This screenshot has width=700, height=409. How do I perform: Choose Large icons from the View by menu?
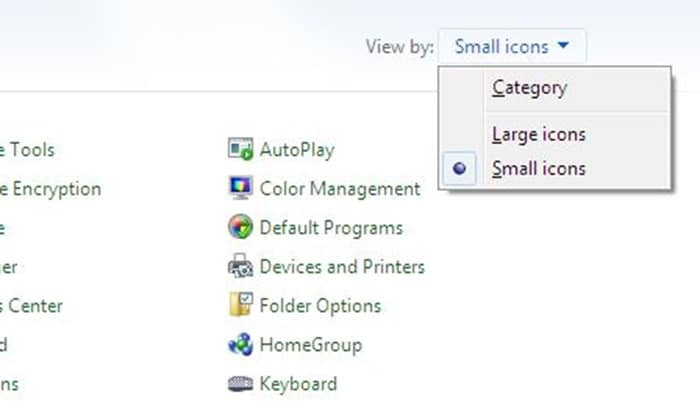(x=539, y=134)
